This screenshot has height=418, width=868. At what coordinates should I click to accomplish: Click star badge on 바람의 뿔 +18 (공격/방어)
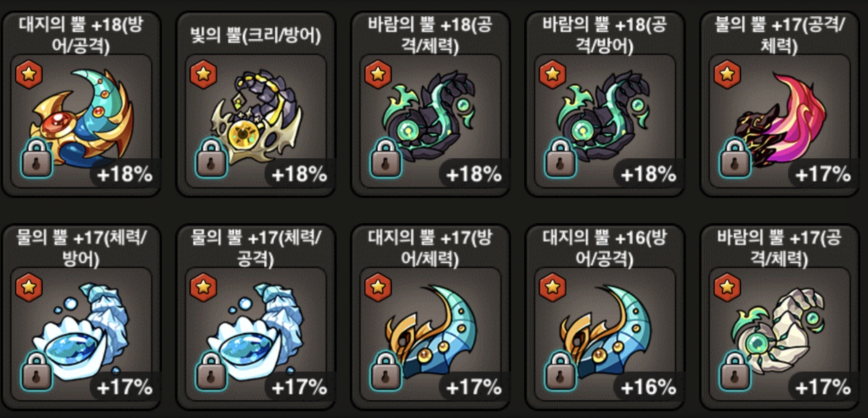point(553,74)
